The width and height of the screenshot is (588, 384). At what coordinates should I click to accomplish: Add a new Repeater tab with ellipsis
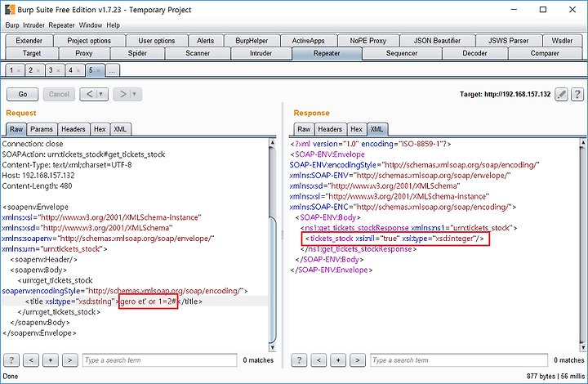pyautogui.click(x=113, y=70)
